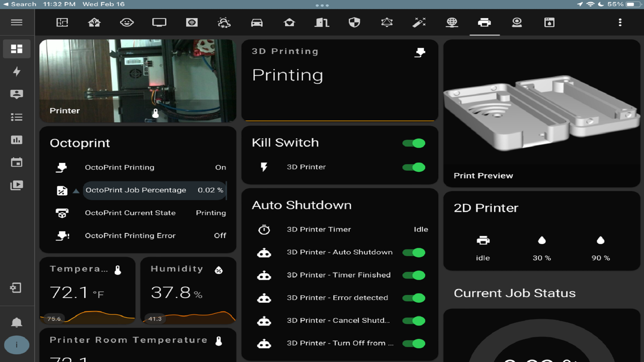Turn off the Kill Switch header toggle
This screenshot has width=644, height=362.
(414, 143)
